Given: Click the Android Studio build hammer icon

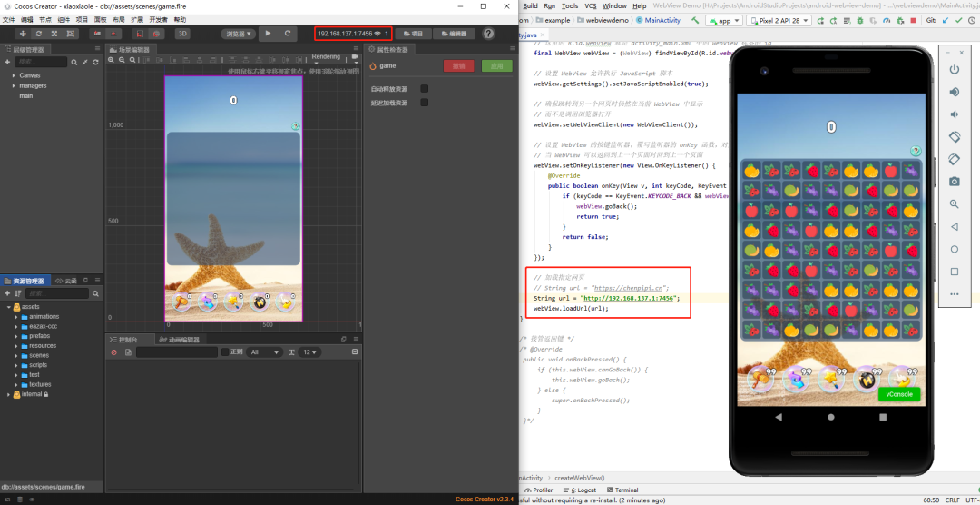Looking at the screenshot, I should (x=695, y=21).
